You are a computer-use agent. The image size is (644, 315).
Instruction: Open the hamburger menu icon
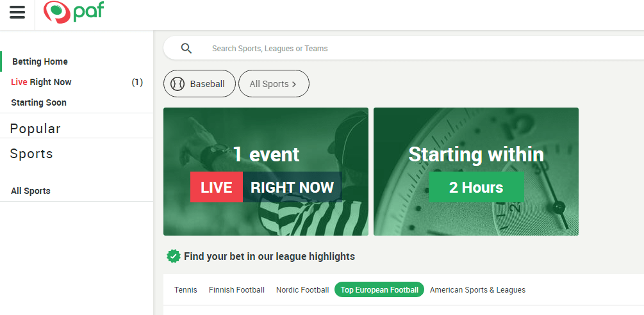(x=17, y=12)
